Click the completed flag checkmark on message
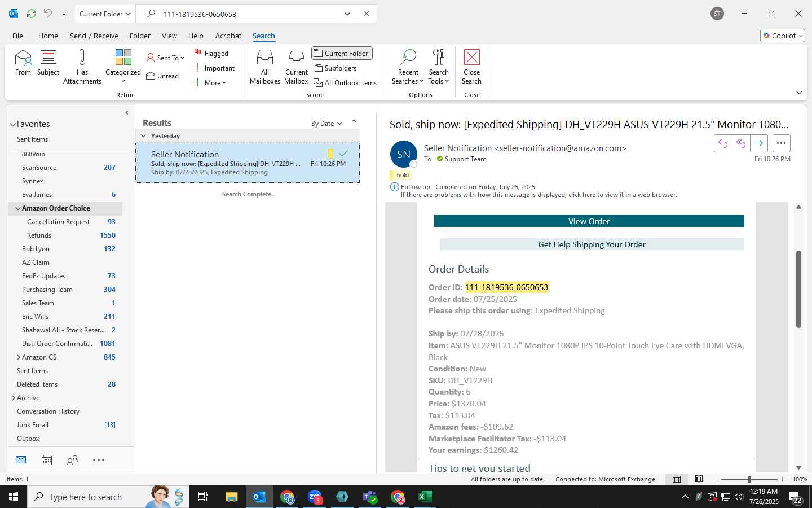Viewport: 812px width, 508px height. (343, 154)
